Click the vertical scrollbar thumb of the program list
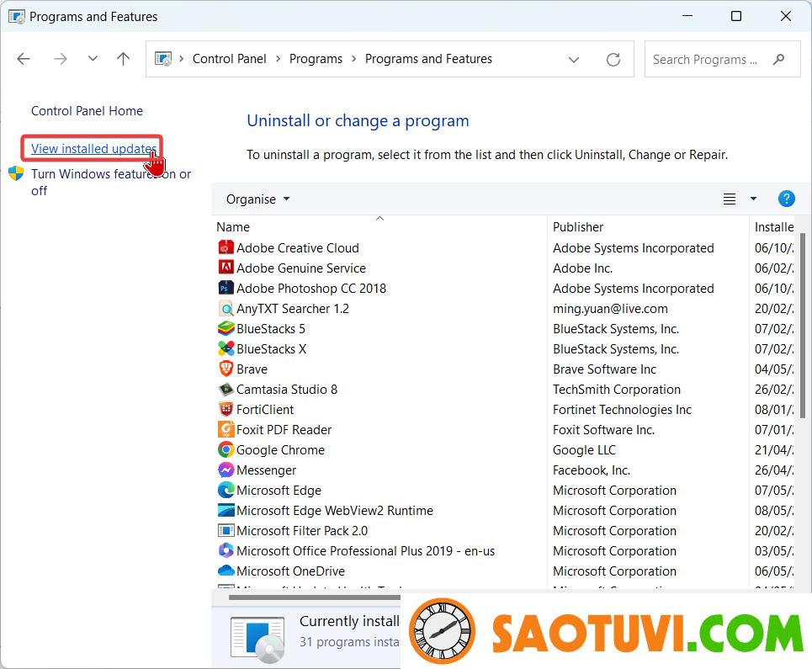The image size is (812, 669). click(x=803, y=325)
